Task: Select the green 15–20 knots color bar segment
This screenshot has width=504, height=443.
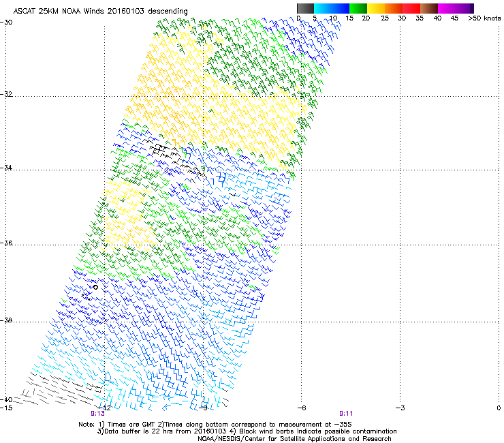Action: [358, 8]
